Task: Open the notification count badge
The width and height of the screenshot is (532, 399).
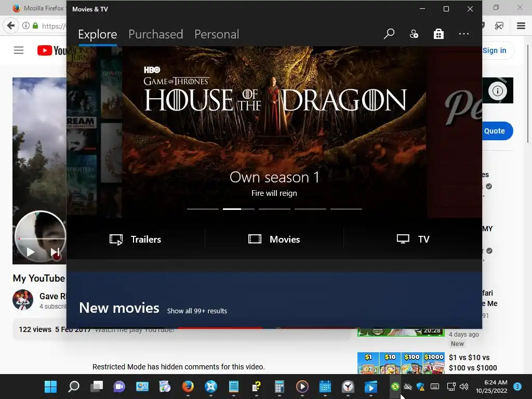Action: 517,387
